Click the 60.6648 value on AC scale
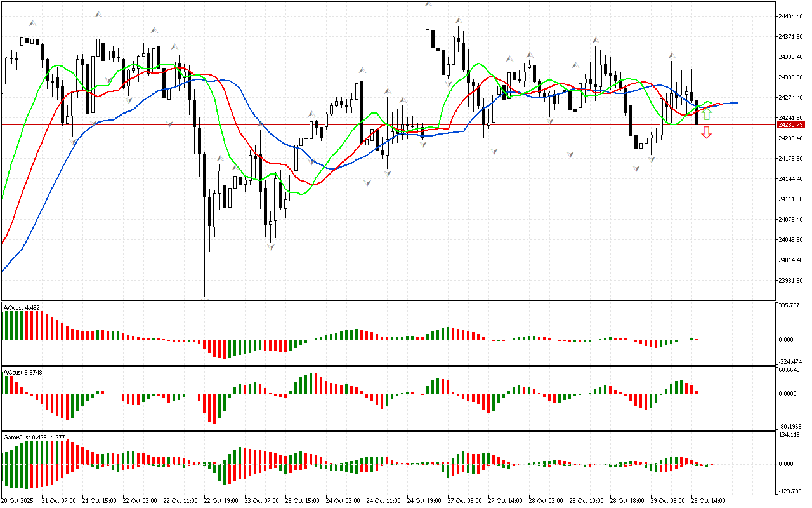 point(789,370)
